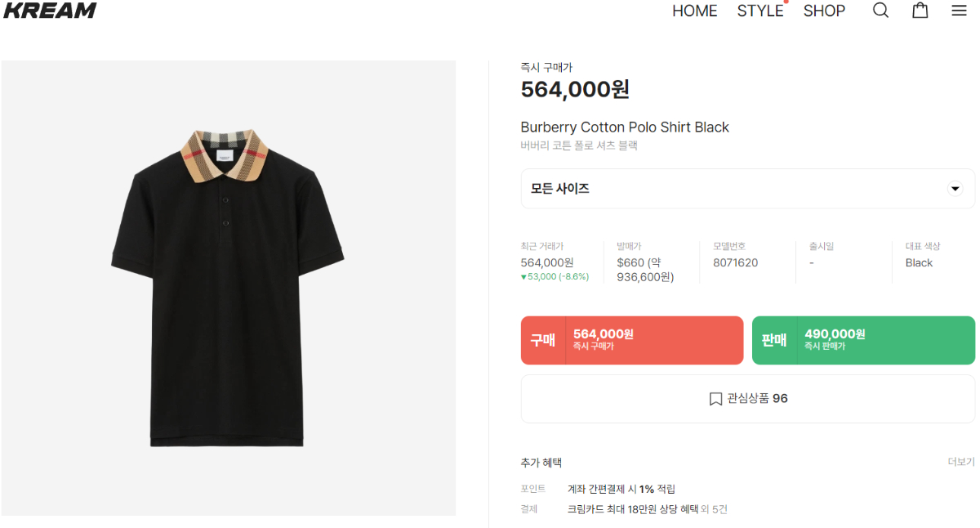Click the size dropdown arrow
This screenshot has height=528, width=980.
pyautogui.click(x=955, y=189)
